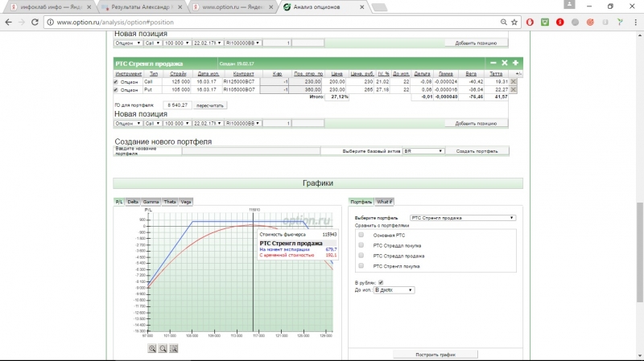Check РТС Стренгл покупка comparison checkbox
The height and width of the screenshot is (361, 644).
pos(361,266)
